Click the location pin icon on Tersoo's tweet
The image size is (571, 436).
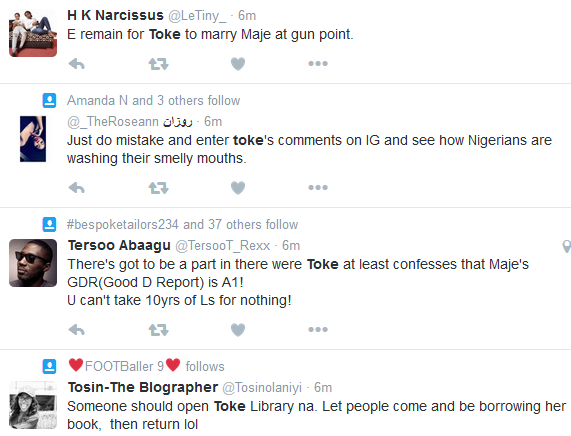coord(567,247)
